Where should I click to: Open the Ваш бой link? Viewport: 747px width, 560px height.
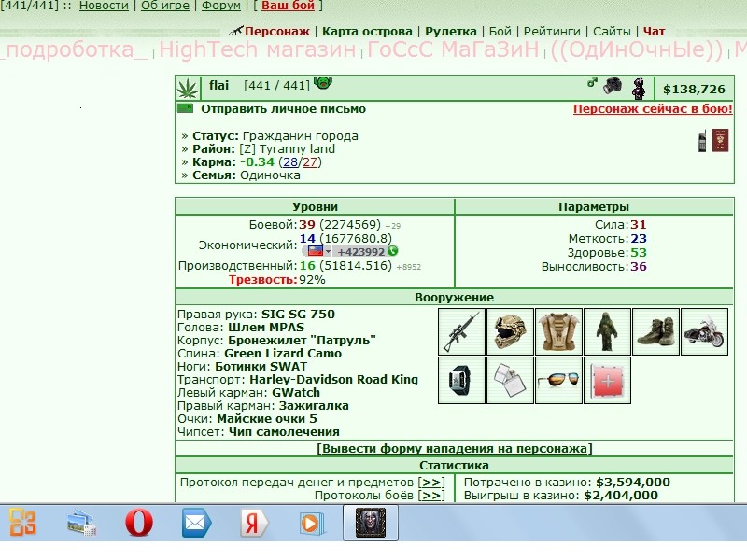[288, 6]
